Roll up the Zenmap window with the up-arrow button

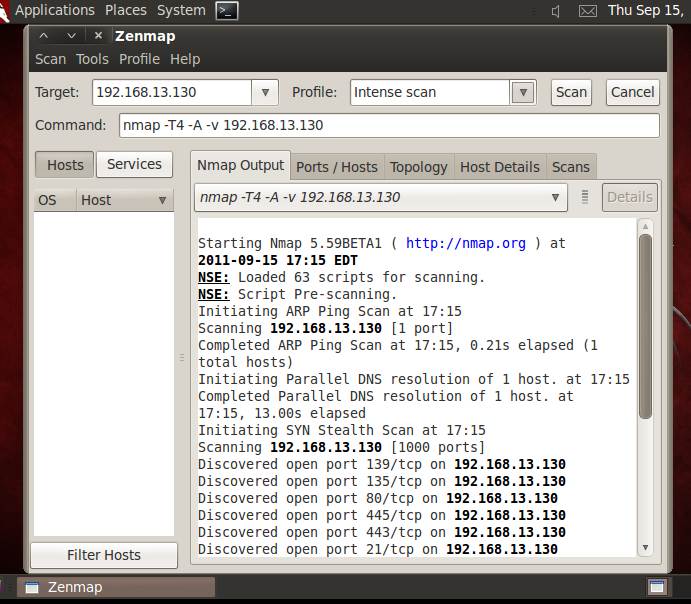click(x=44, y=36)
